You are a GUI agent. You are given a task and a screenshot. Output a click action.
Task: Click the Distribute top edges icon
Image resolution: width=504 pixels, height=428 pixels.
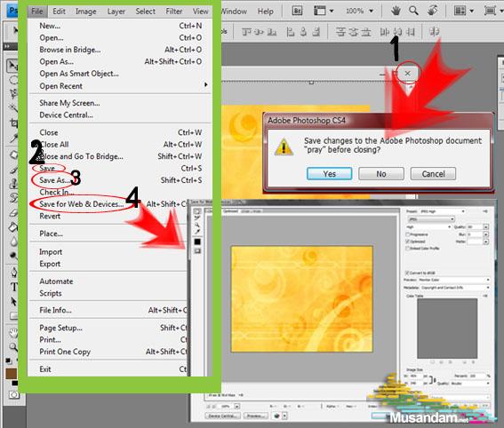[340, 32]
